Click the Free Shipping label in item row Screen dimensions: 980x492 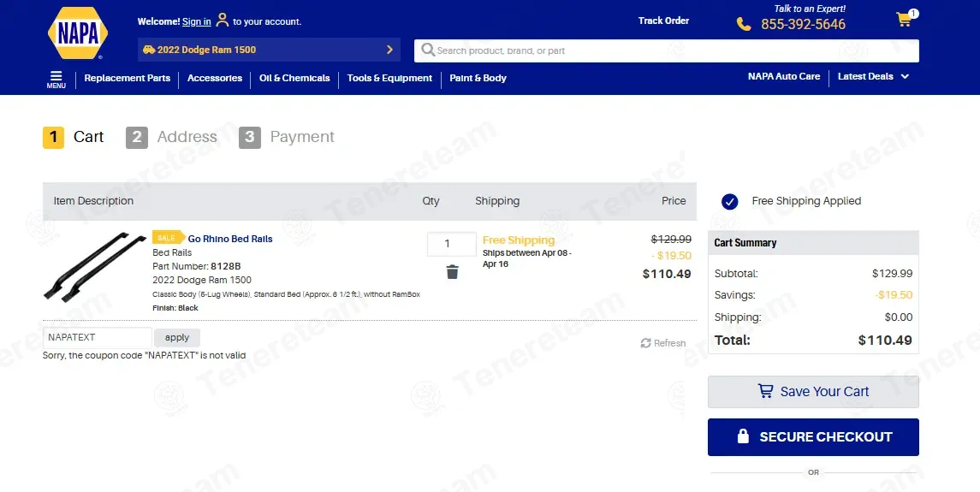click(x=518, y=240)
